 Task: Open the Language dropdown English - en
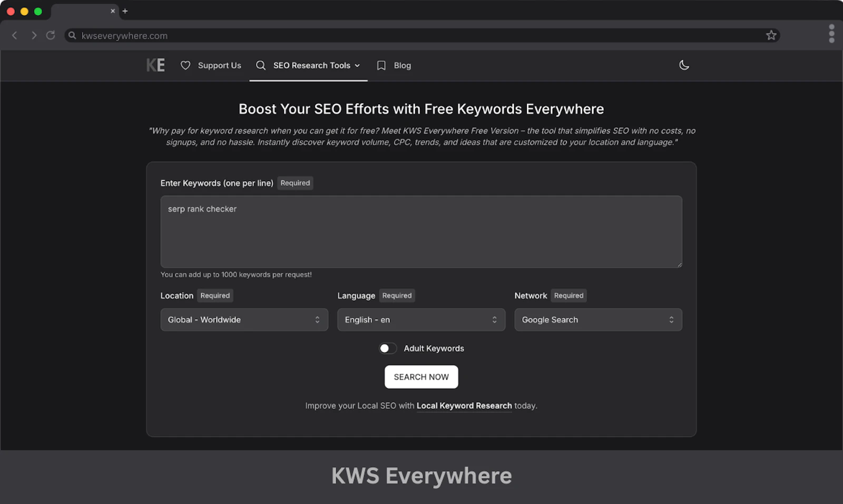(421, 320)
